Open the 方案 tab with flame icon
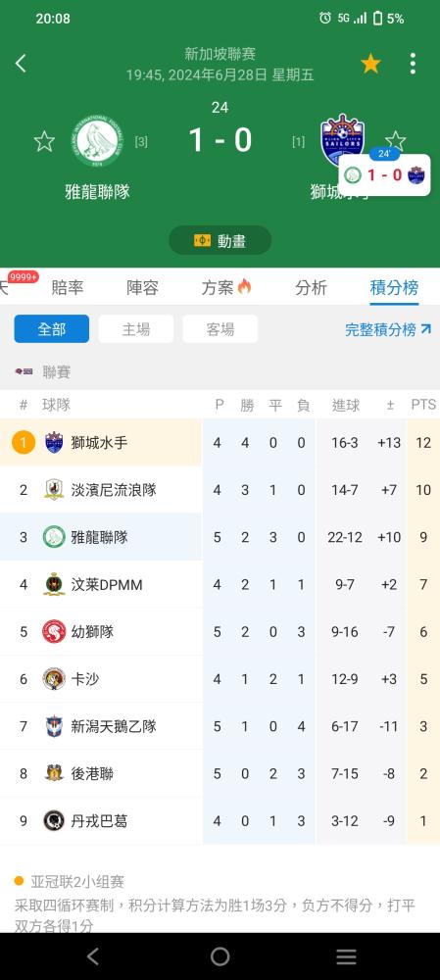 pyautogui.click(x=226, y=287)
